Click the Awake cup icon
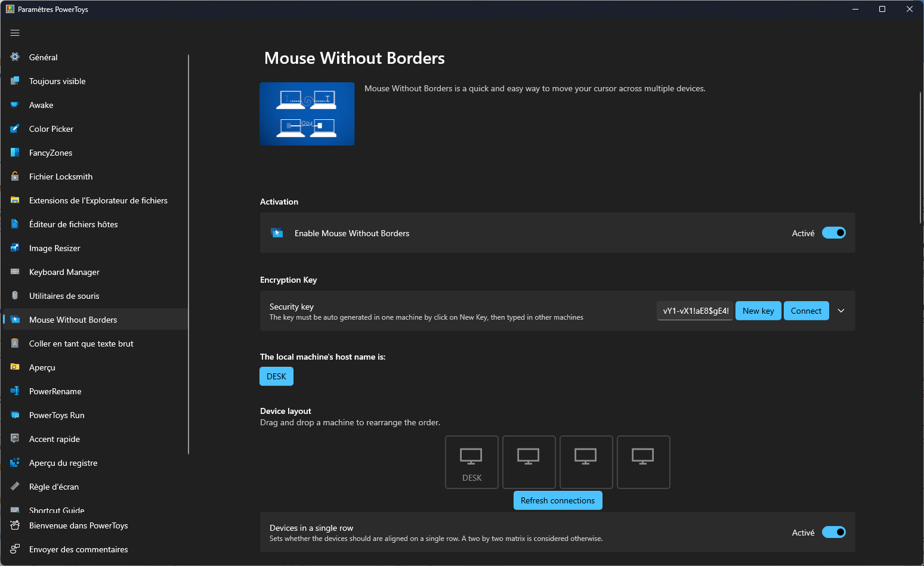This screenshot has height=566, width=924. tap(15, 104)
